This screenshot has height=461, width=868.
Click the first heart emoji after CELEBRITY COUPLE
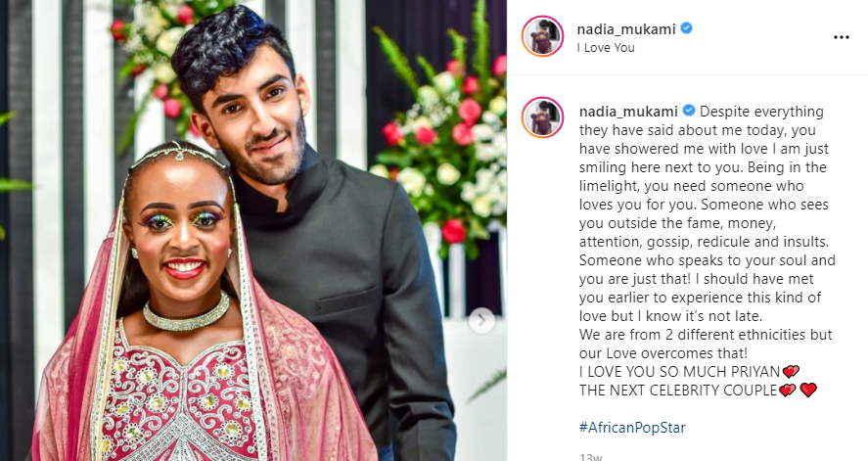click(787, 391)
